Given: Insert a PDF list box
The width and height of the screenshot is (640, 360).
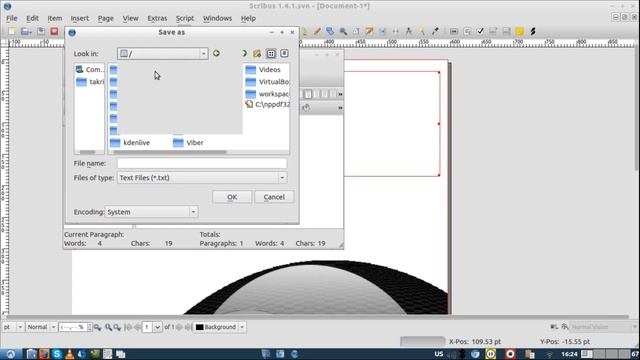Looking at the screenshot, I should tap(507, 31).
